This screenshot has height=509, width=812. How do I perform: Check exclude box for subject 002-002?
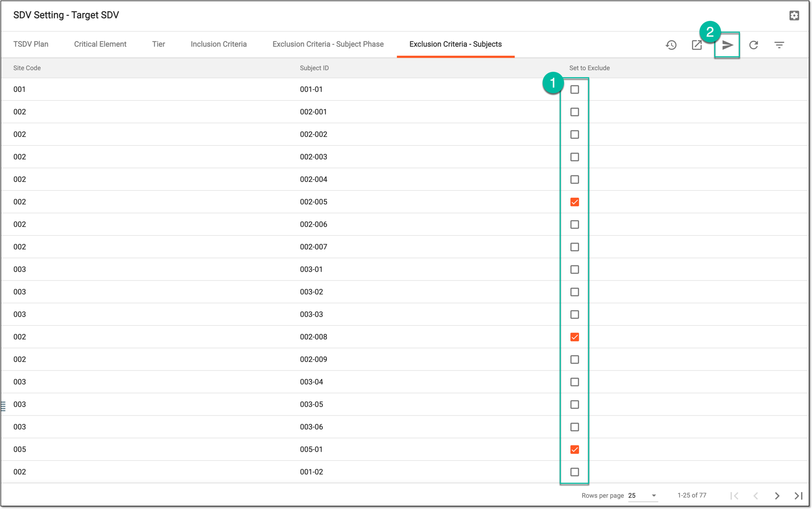point(575,135)
